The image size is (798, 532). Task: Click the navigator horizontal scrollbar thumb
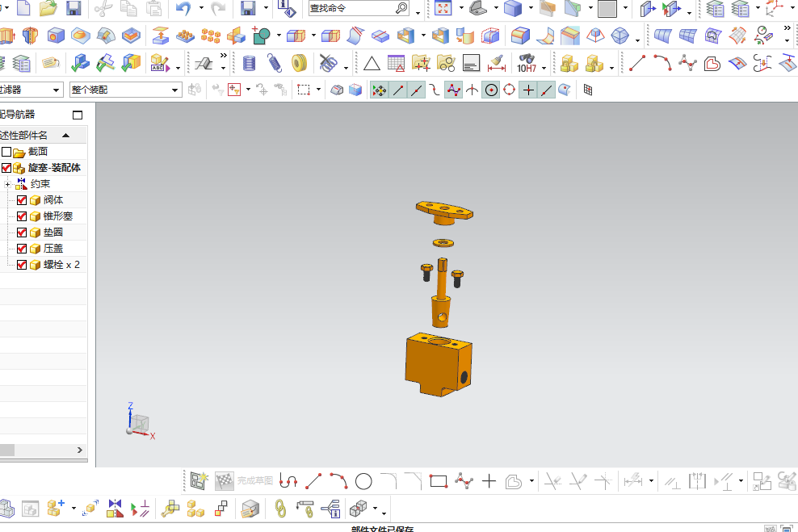[x=7, y=450]
